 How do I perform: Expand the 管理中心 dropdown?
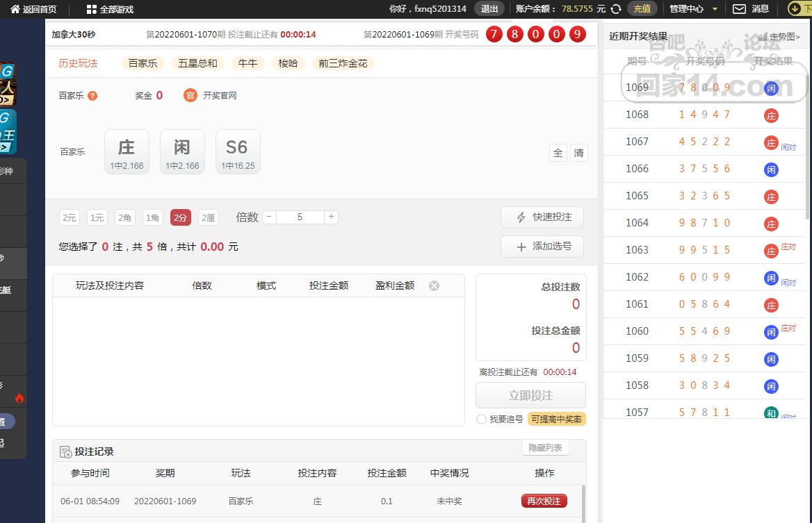point(693,9)
